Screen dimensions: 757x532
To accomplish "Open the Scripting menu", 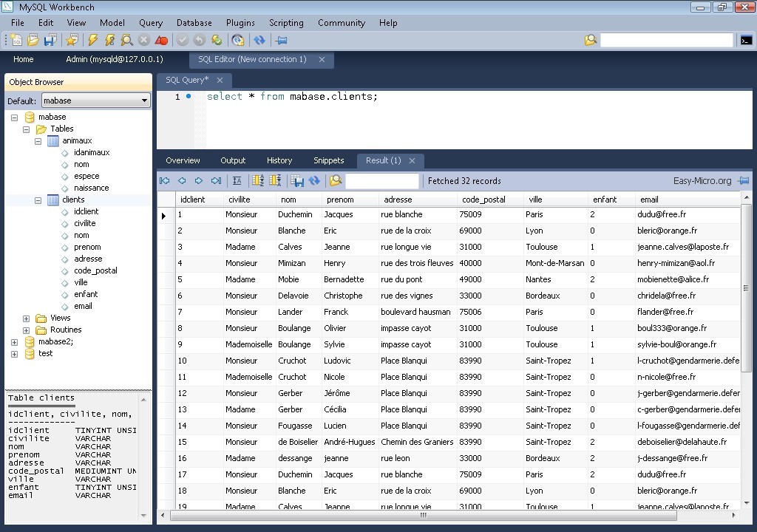I will (x=286, y=23).
